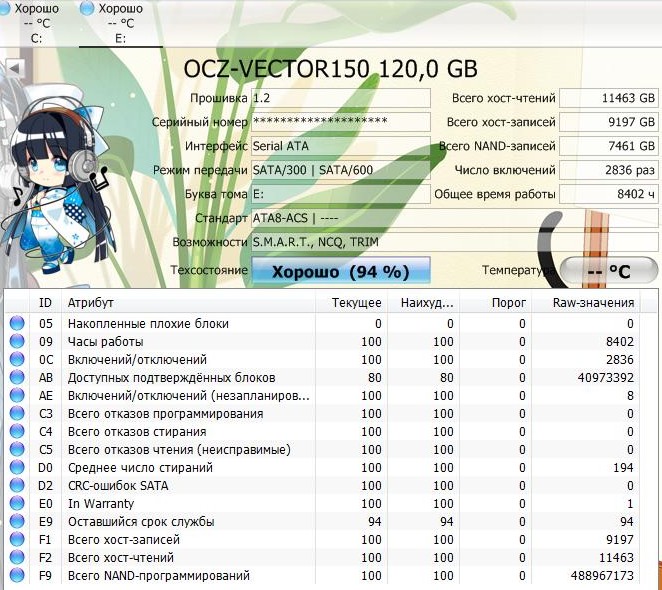Click the status orb for attribute F9
The width and height of the screenshot is (662, 590).
[x=17, y=575]
